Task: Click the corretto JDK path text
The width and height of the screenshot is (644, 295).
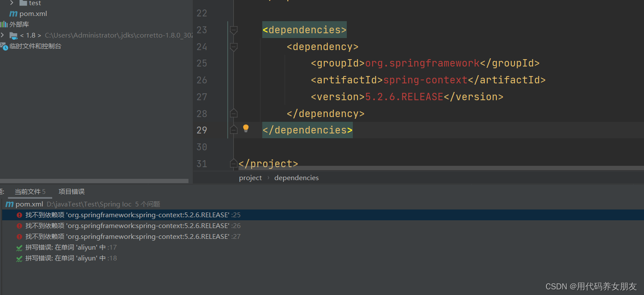Action: [x=119, y=35]
